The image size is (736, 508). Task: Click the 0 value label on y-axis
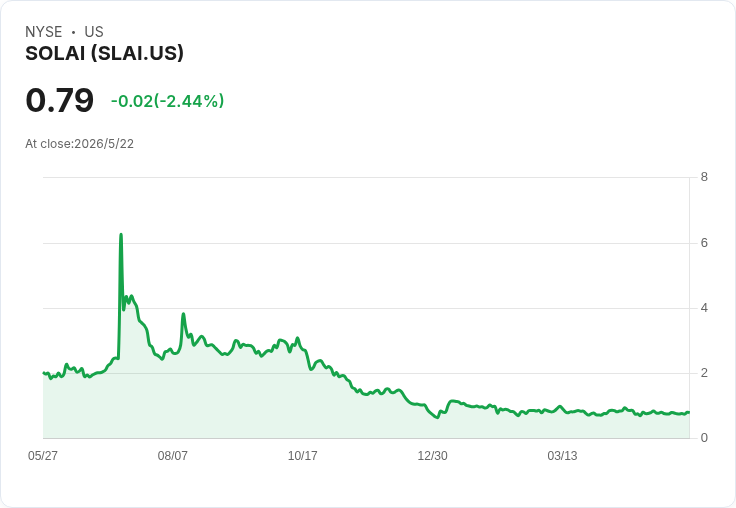coord(704,438)
